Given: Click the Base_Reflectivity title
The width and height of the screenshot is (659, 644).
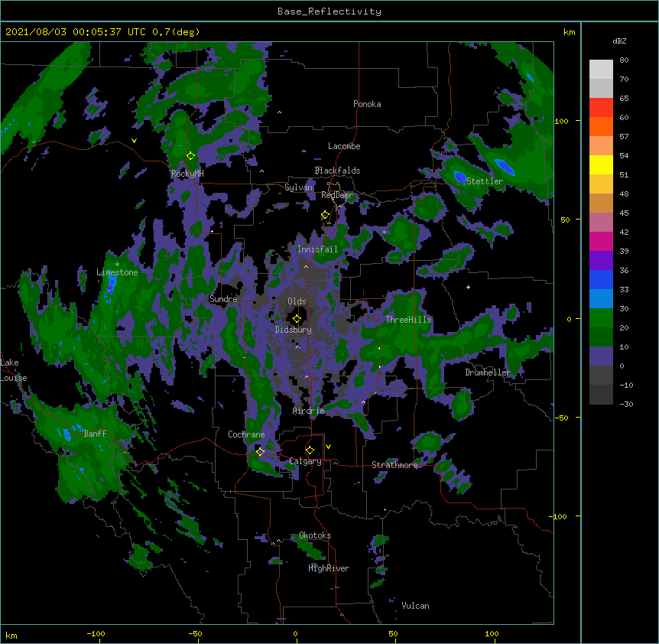Looking at the screenshot, I should [x=329, y=11].
